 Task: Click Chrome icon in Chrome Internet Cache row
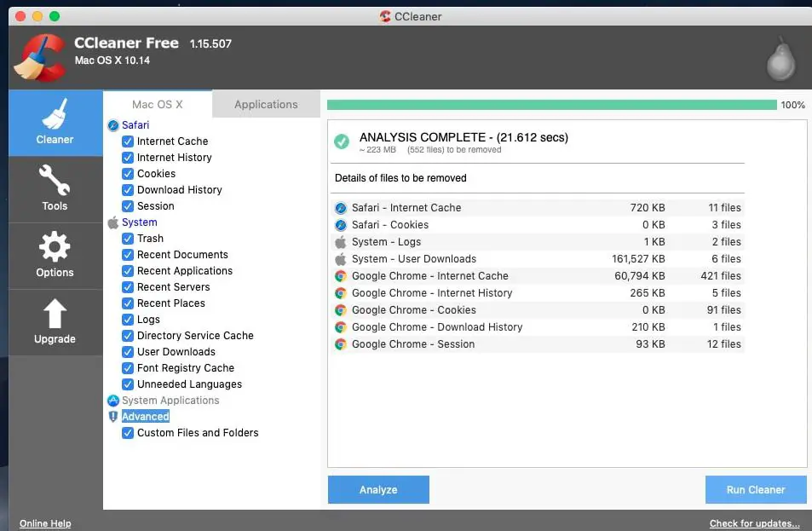(x=340, y=276)
